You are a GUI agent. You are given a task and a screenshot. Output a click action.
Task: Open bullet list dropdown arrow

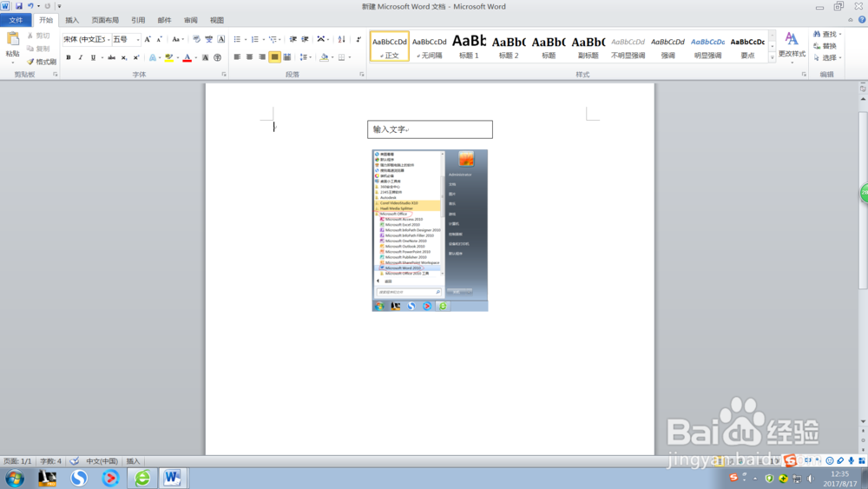(x=246, y=39)
